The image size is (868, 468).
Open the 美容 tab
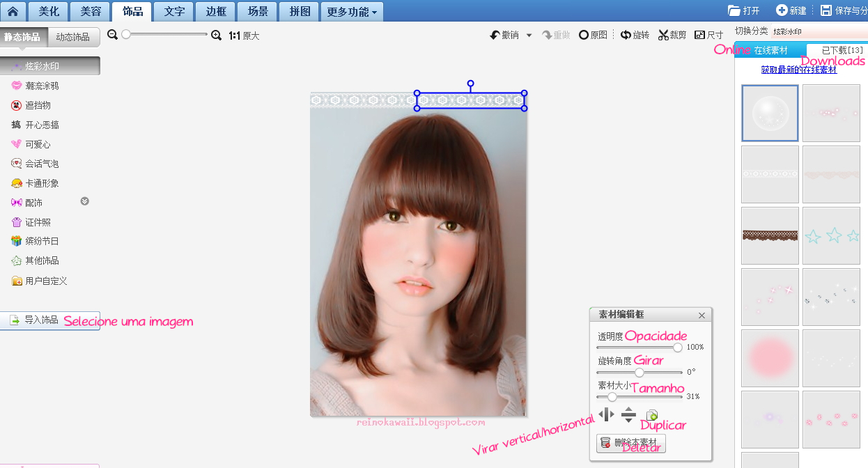pyautogui.click(x=91, y=10)
